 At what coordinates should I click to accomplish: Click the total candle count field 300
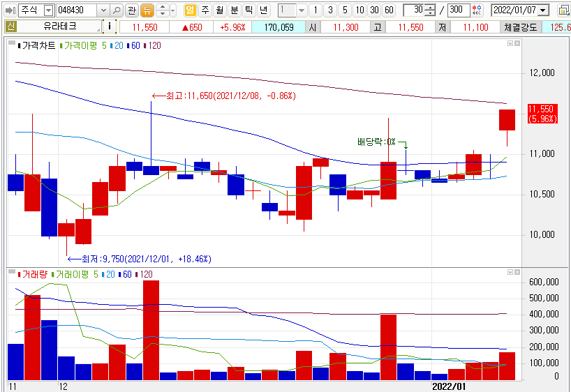(x=459, y=10)
